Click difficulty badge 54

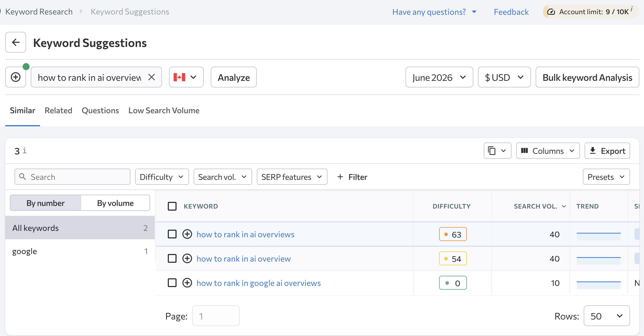tap(453, 258)
